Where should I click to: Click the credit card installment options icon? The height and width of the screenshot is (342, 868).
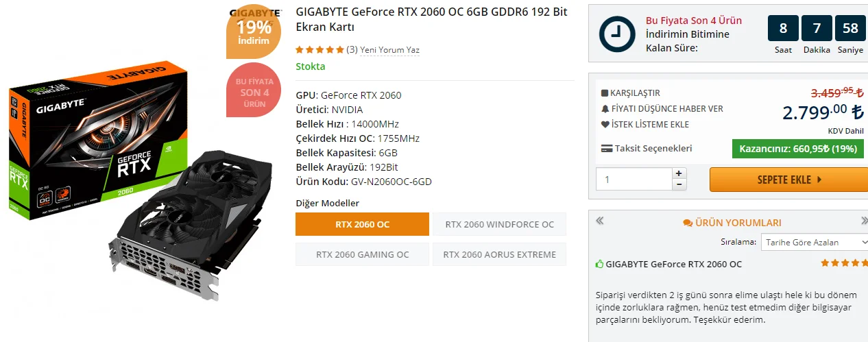click(606, 148)
